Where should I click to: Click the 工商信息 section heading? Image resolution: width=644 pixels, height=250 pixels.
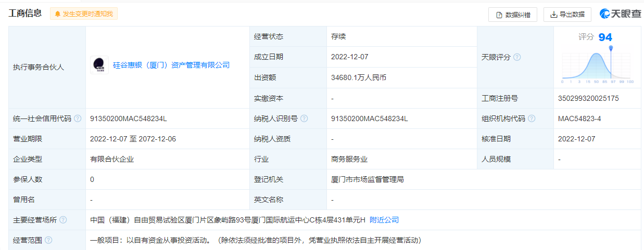click(25, 14)
